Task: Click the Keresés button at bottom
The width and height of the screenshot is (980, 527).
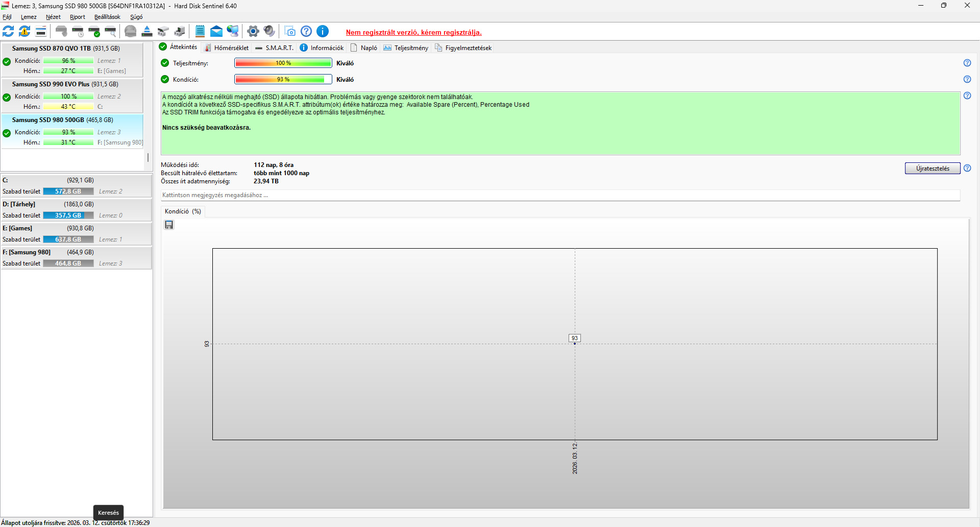Action: pos(108,512)
